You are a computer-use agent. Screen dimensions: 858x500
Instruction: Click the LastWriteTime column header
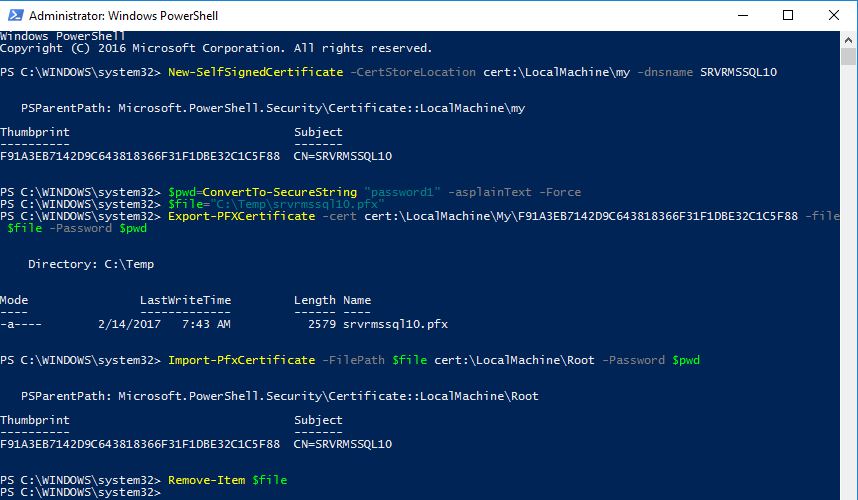click(185, 300)
